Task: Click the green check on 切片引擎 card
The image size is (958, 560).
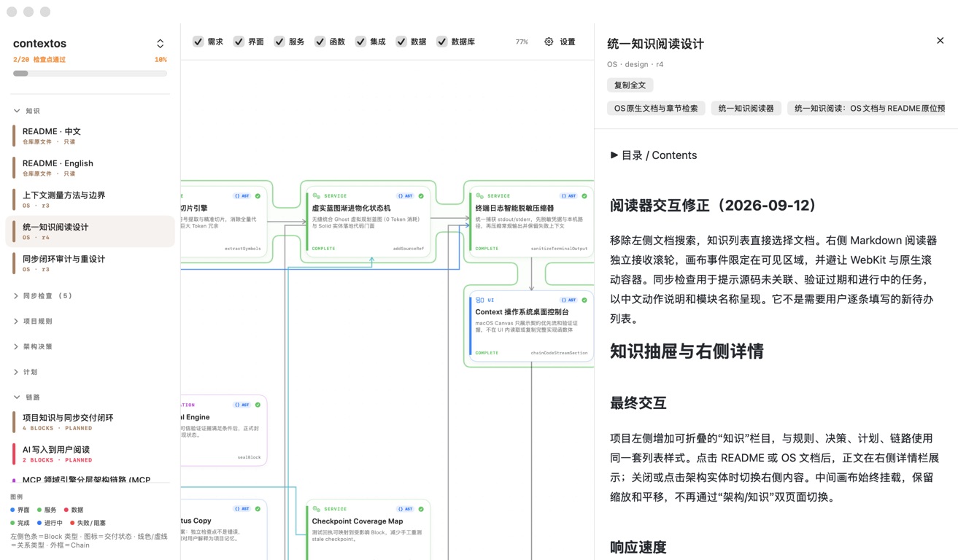Action: point(258,196)
